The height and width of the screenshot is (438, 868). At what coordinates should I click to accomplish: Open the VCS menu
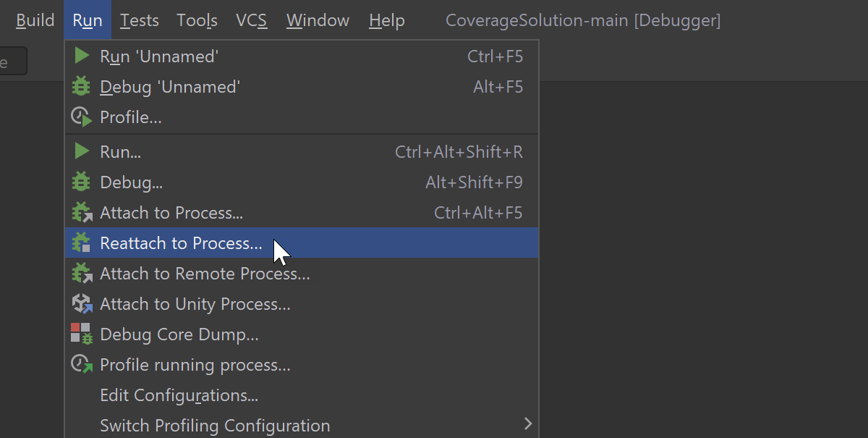[252, 20]
